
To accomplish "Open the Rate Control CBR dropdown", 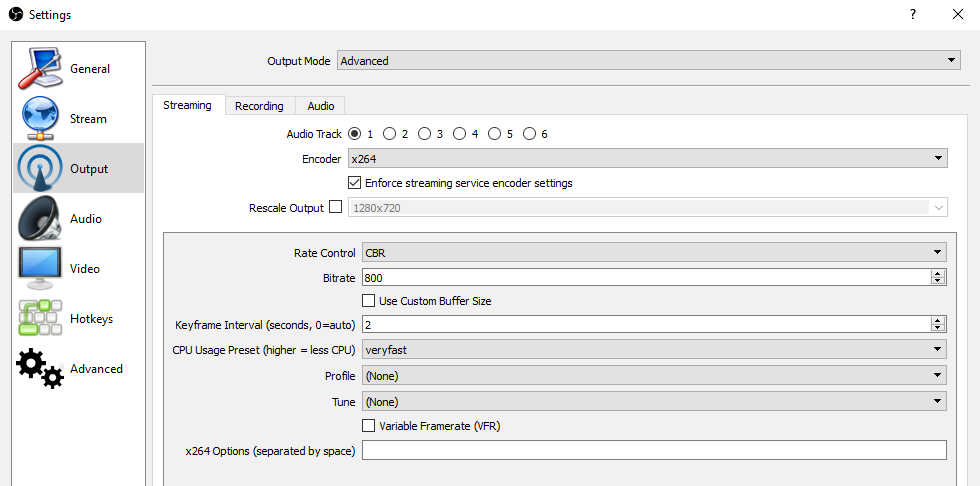I will pyautogui.click(x=654, y=253).
